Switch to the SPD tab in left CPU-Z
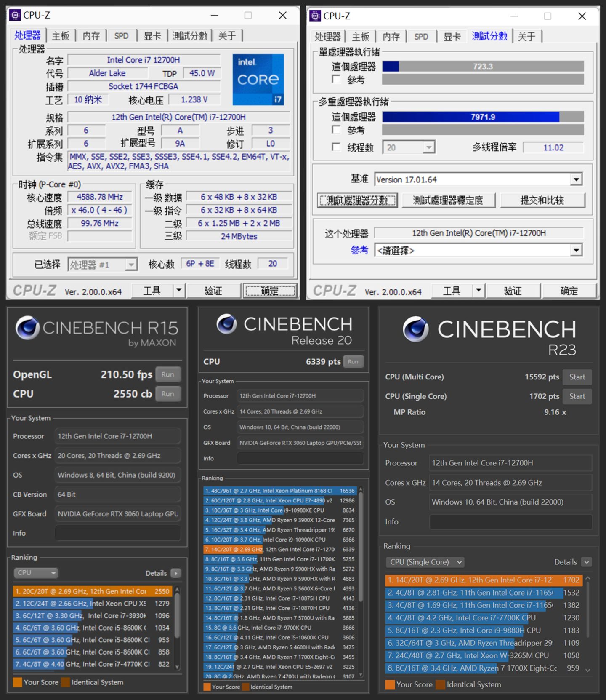This screenshot has height=700, width=606. point(121,36)
